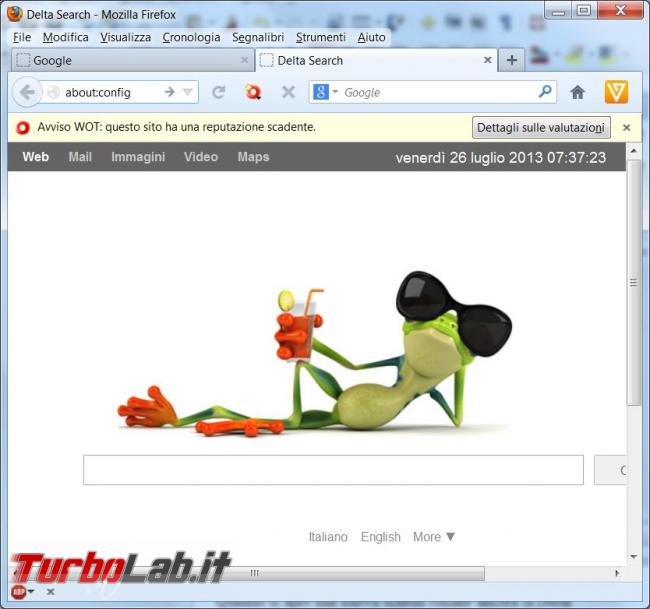Viewport: 650px width, 609px height.
Task: Switch to the Google tab
Action: (x=133, y=60)
